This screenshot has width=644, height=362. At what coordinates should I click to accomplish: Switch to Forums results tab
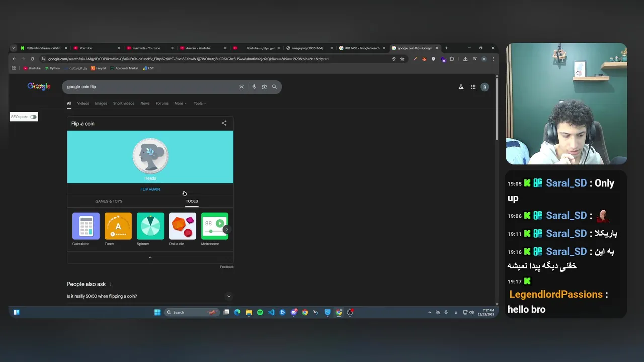(x=162, y=103)
